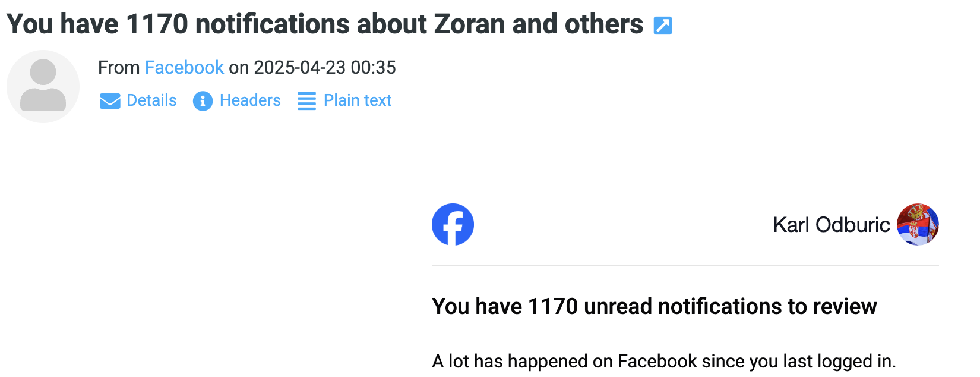
Task: Switch to the Plain text view
Action: click(x=358, y=100)
